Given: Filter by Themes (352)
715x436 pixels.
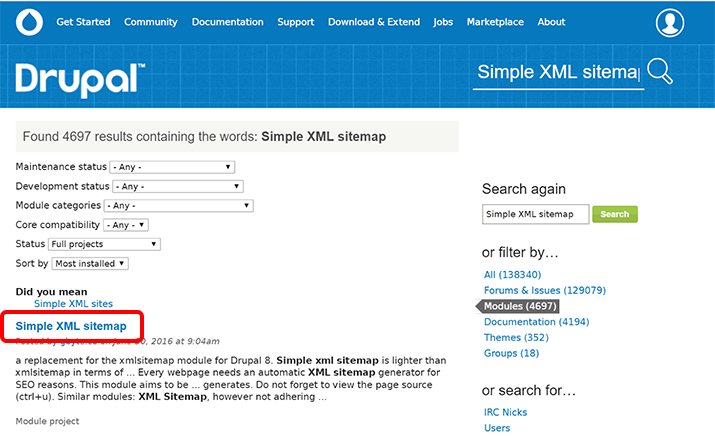Looking at the screenshot, I should (516, 337).
